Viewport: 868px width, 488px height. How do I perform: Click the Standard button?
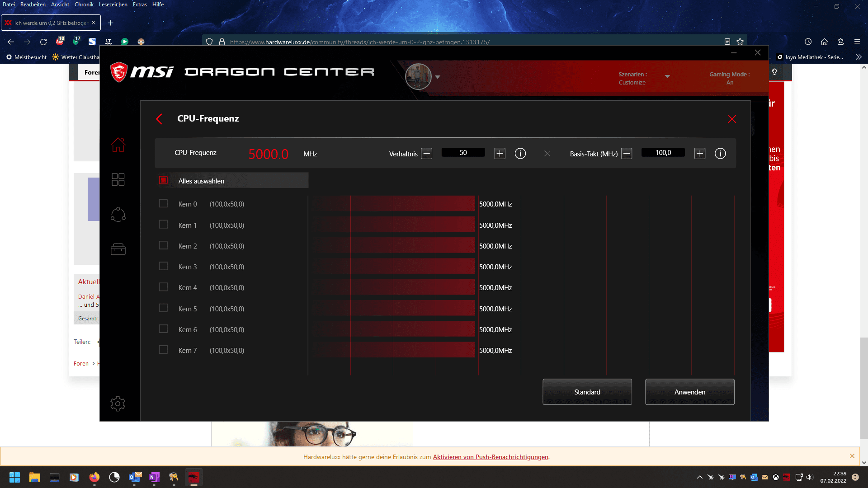point(587,392)
